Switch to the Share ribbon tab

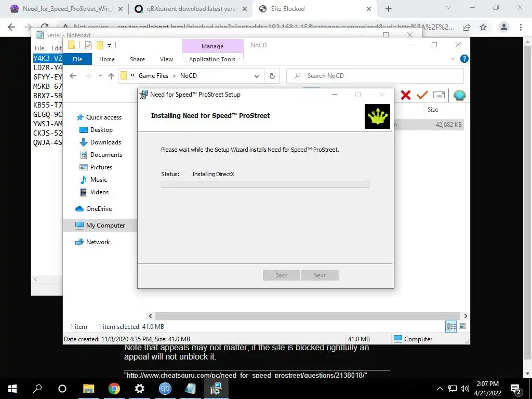click(137, 59)
